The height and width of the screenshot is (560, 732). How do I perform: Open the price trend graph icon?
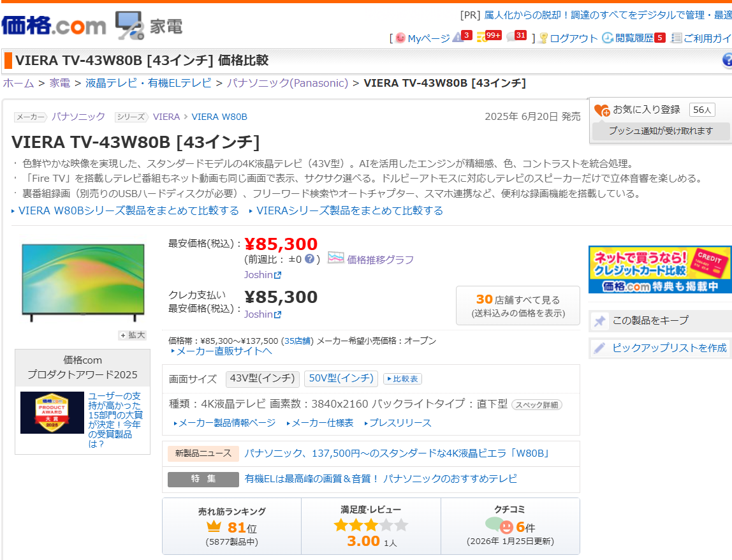(x=336, y=258)
